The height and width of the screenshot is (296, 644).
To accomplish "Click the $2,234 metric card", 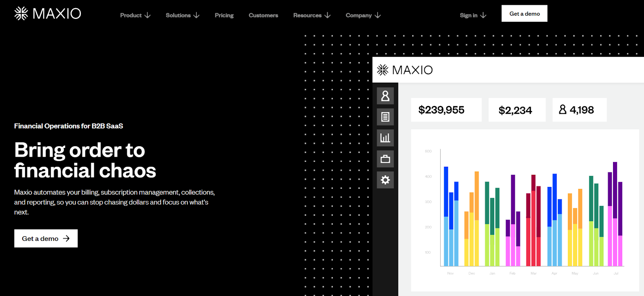I will click(x=517, y=110).
